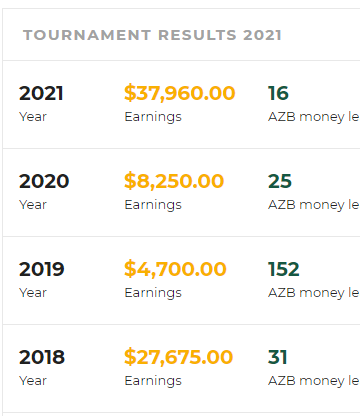Viewport: 360px width, 416px height.
Task: Click Year label under 2019
Action: click(33, 293)
